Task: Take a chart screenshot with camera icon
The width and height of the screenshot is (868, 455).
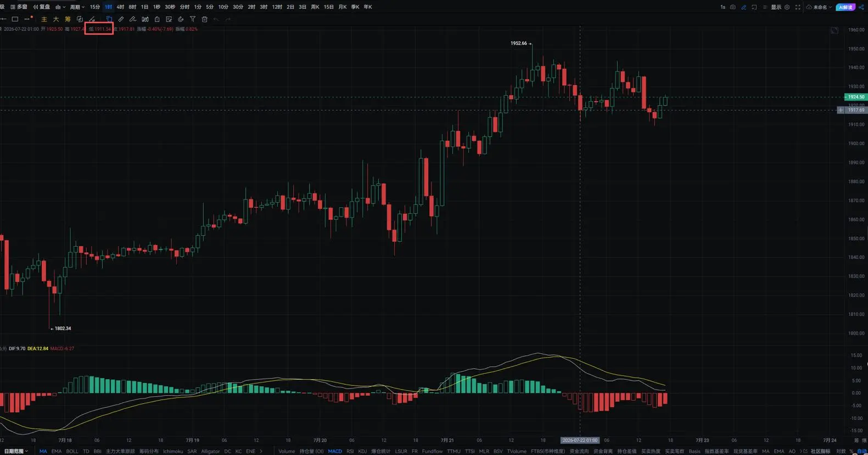Action: [732, 7]
